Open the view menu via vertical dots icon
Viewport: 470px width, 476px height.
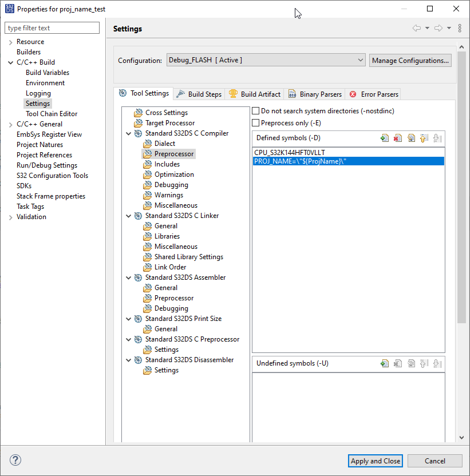(460, 28)
